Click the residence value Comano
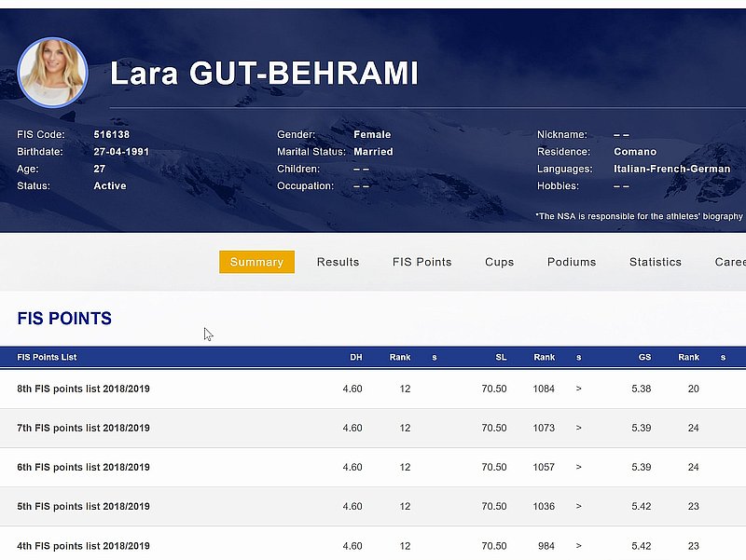Screen dimensions: 746x560 (635, 152)
